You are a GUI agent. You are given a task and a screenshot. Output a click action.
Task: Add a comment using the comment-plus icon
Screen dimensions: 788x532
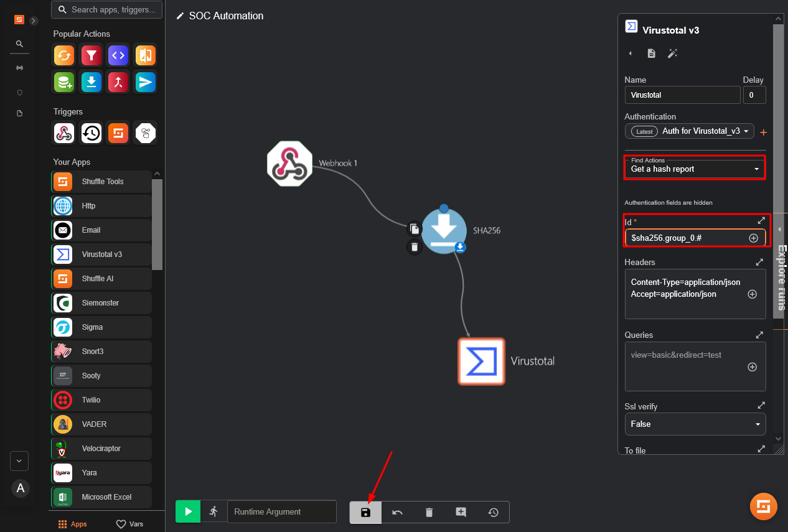[461, 512]
